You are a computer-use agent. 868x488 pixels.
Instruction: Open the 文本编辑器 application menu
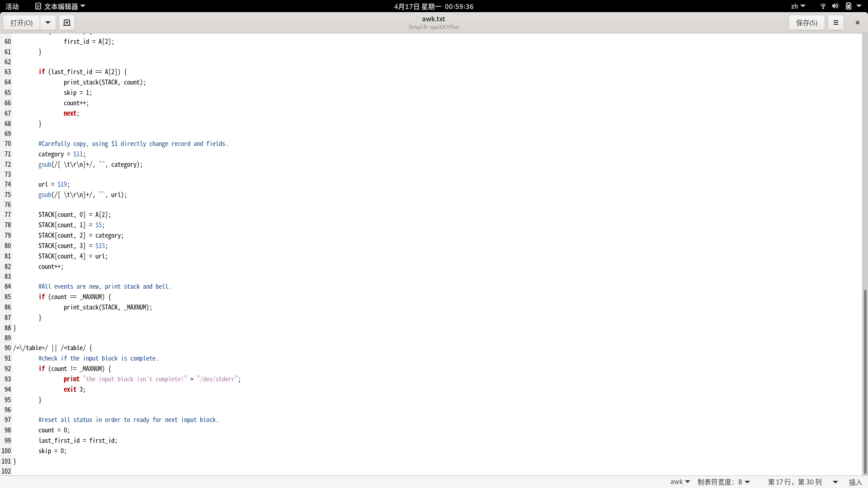click(60, 6)
